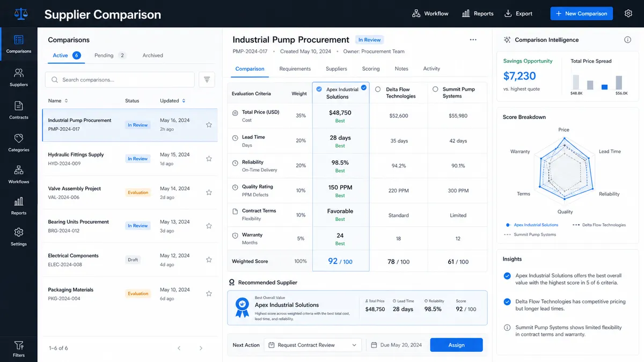Switch to the Archived comparisons tab
This screenshot has height=362, width=644.
(x=153, y=55)
